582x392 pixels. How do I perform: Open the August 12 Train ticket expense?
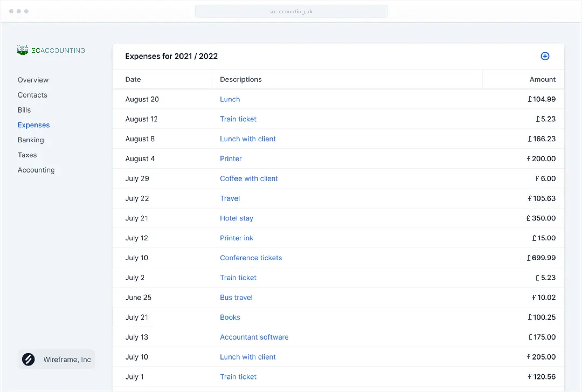238,119
